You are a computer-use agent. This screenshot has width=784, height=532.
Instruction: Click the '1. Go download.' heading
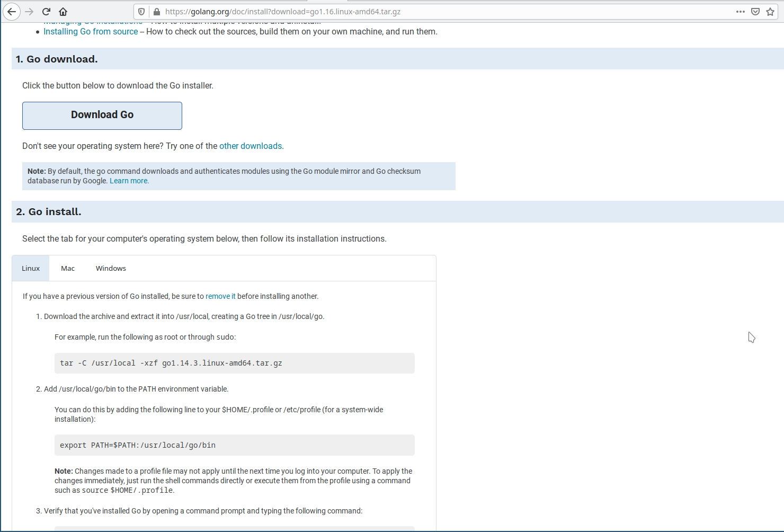click(57, 59)
